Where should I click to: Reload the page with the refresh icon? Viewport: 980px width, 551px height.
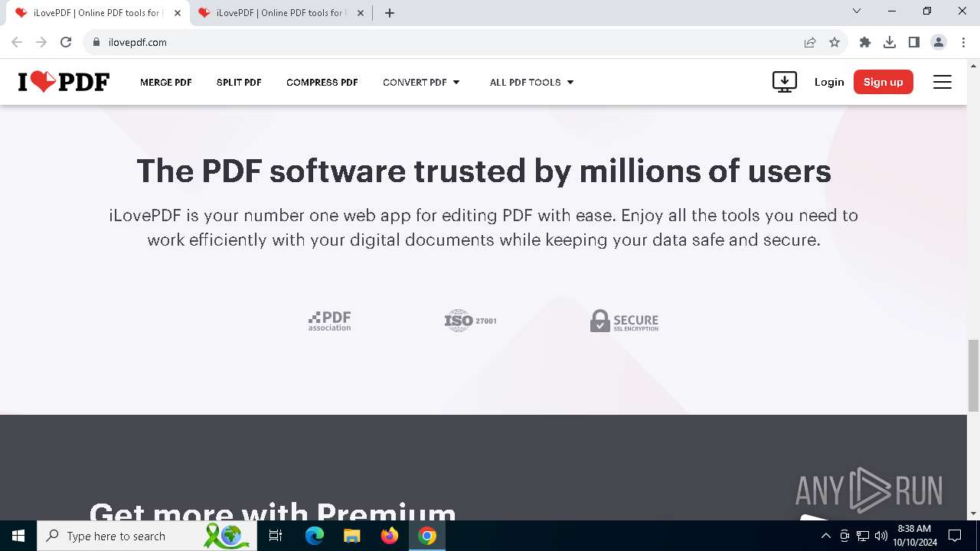point(66,42)
